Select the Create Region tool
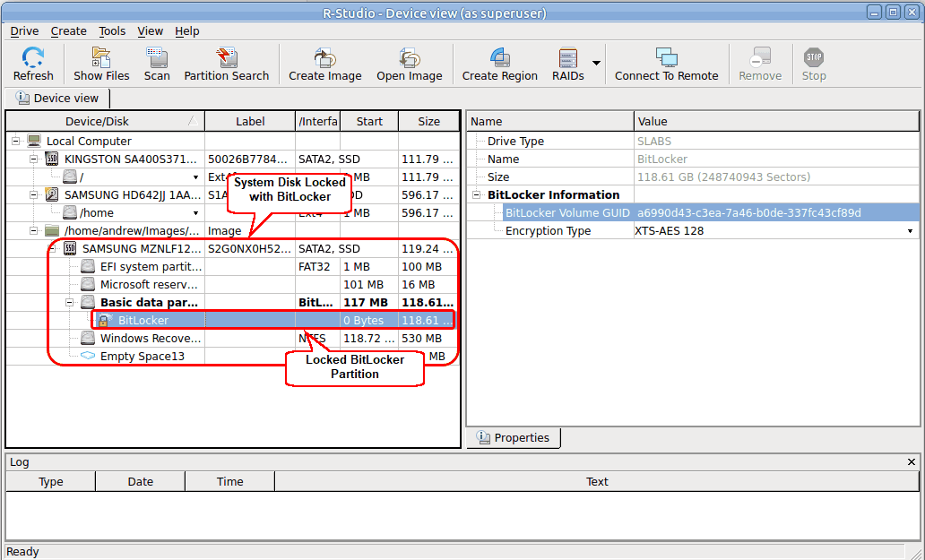Viewport: 925px width, 560px height. coord(499,57)
